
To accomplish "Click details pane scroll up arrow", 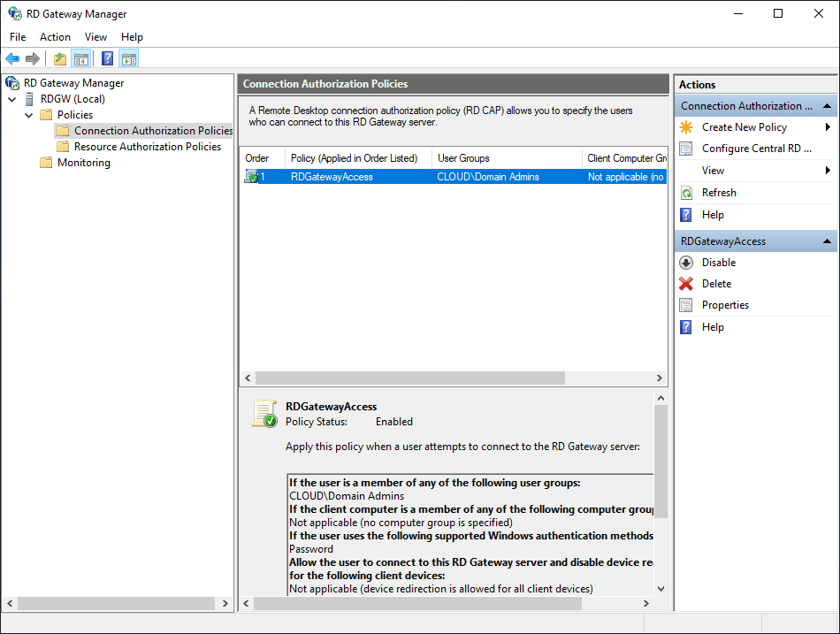I will [661, 398].
